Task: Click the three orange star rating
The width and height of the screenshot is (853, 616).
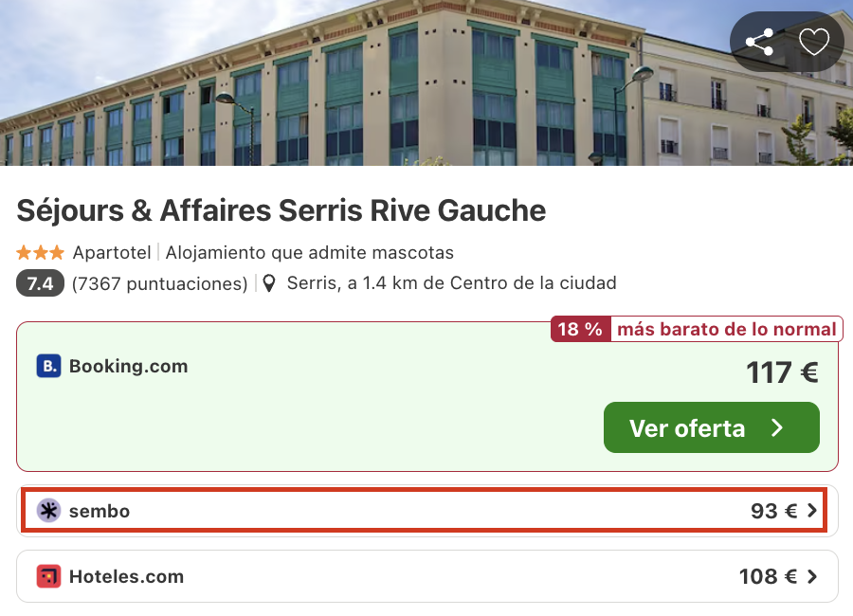Action: [x=41, y=253]
